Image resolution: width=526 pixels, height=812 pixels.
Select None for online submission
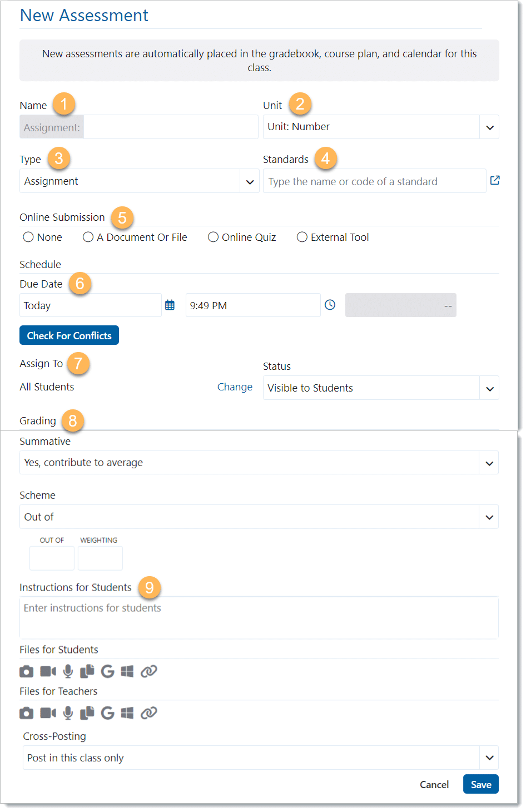tap(28, 237)
